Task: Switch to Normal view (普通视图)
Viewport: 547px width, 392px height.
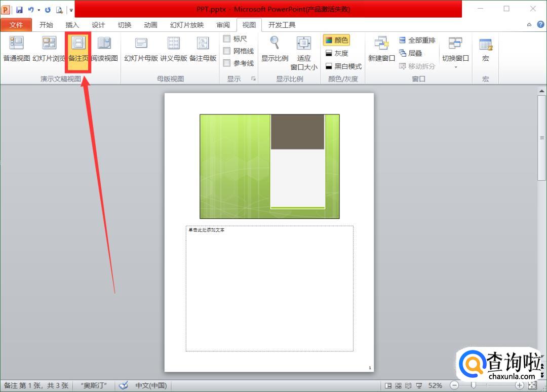Action: (x=16, y=49)
